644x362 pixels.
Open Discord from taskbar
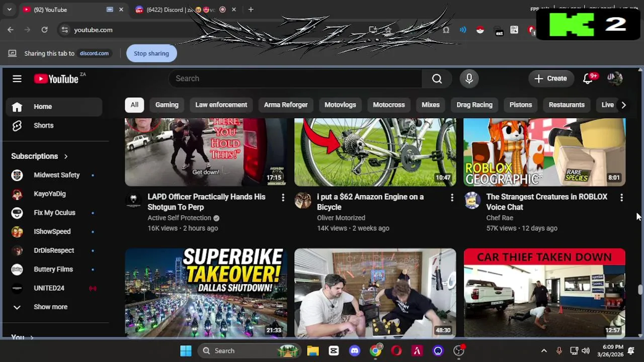[x=355, y=351]
